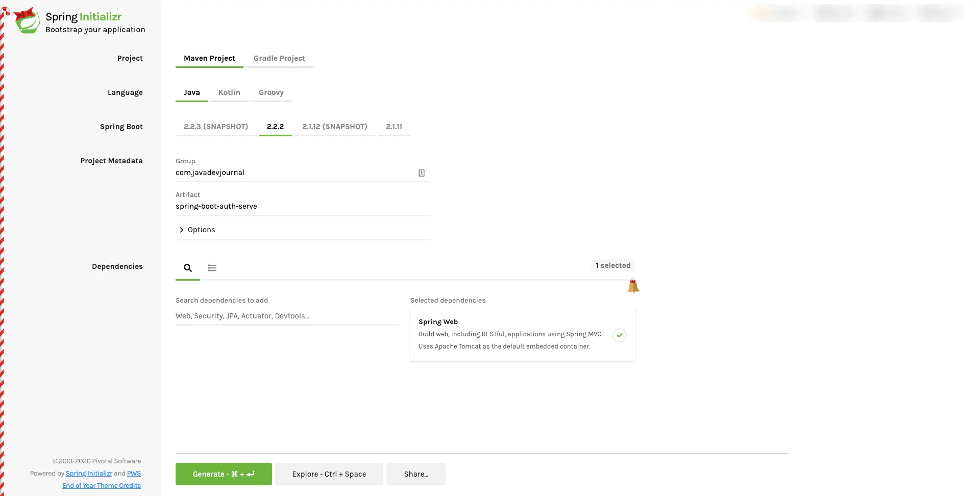Select Spring Boot version 2.1.11
The image size is (980, 496).
pos(394,127)
